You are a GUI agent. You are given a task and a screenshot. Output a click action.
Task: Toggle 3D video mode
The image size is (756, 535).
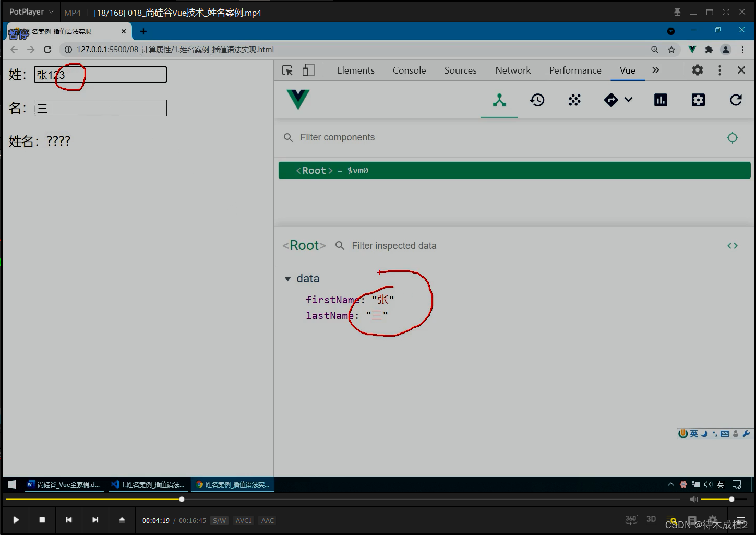[651, 519]
